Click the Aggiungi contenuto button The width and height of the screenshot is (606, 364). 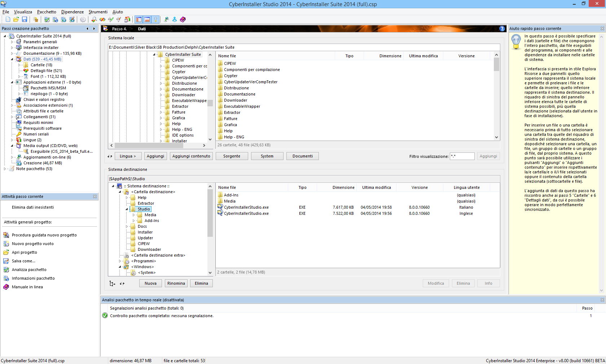(x=191, y=156)
